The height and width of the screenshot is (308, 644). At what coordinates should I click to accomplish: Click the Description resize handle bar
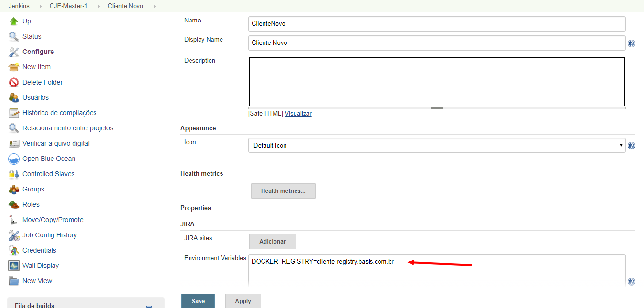coord(437,108)
